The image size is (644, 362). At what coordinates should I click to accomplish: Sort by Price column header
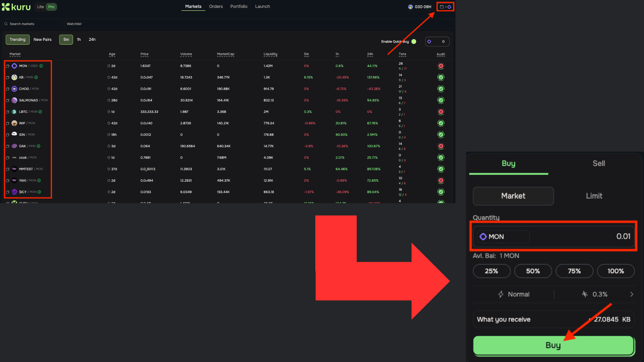tap(144, 54)
